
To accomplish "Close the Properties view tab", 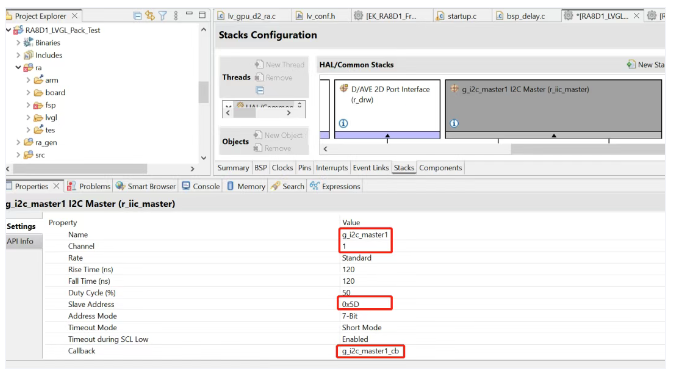I will (56, 186).
